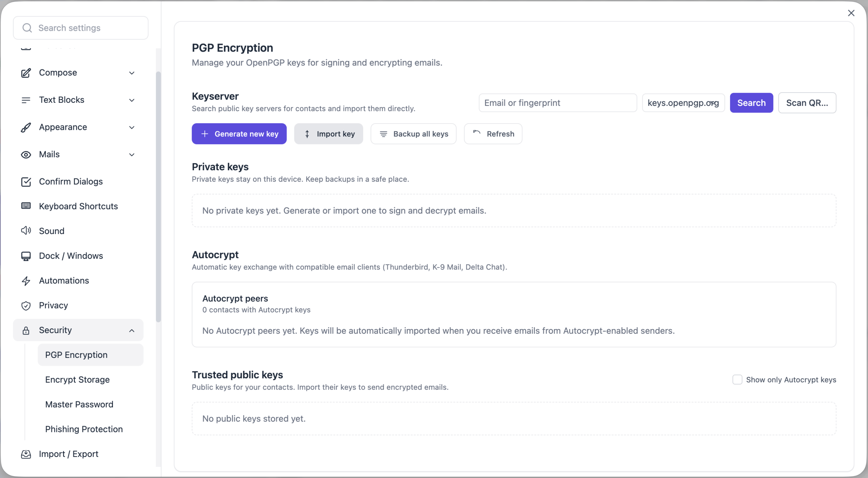Open the Encrypt Storage settings page
Viewport: 868px width, 478px height.
point(77,380)
